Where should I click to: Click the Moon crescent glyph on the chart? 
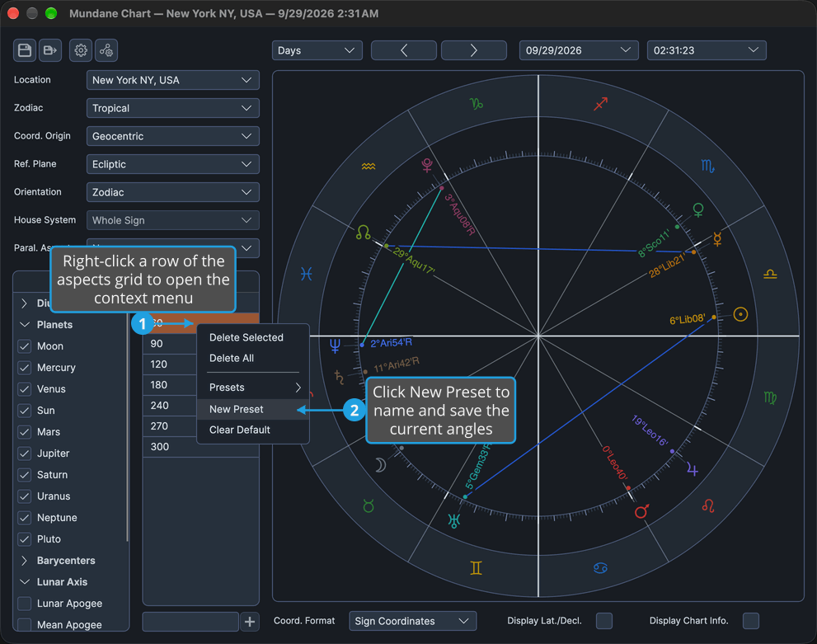pos(381,464)
